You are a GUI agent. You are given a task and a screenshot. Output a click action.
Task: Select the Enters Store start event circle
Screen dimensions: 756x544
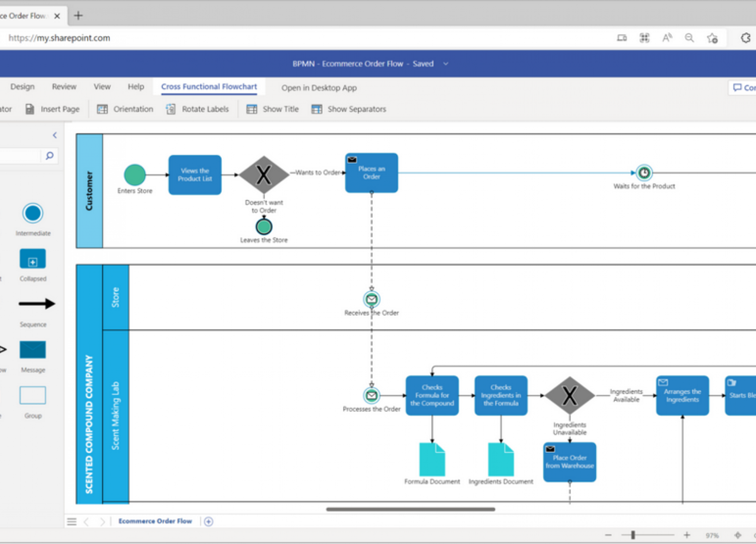[135, 175]
